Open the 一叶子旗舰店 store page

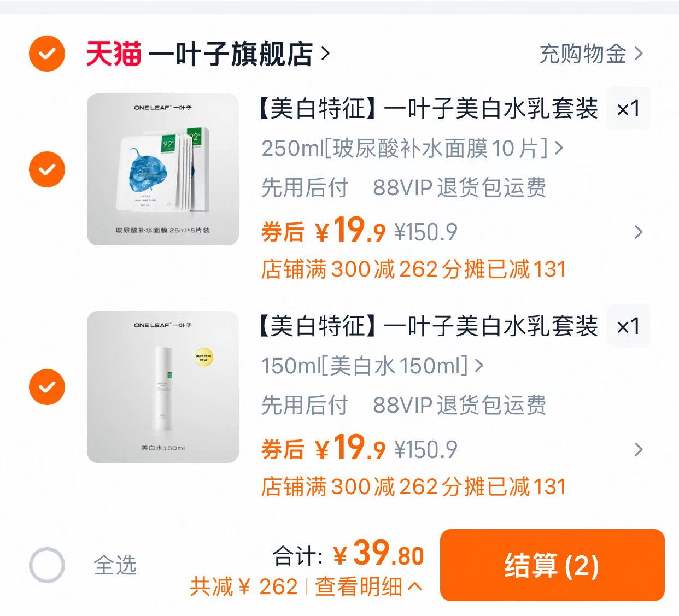[x=230, y=53]
